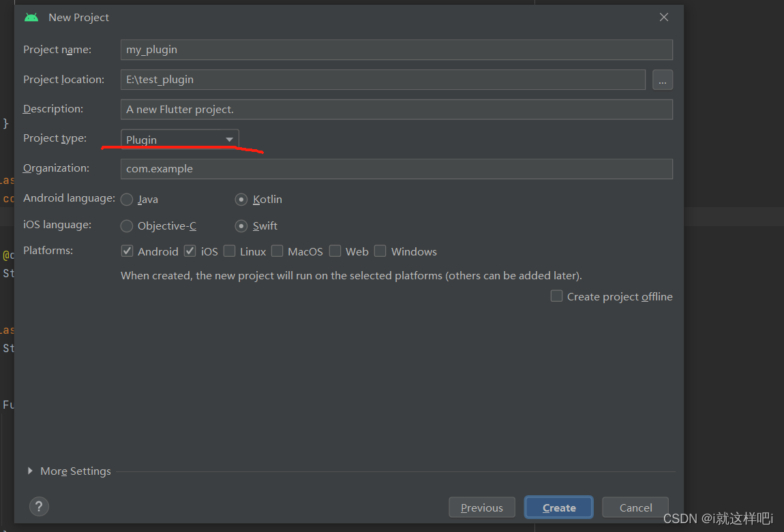The width and height of the screenshot is (784, 532).
Task: Uncheck the Android platform checkbox
Action: tap(127, 251)
